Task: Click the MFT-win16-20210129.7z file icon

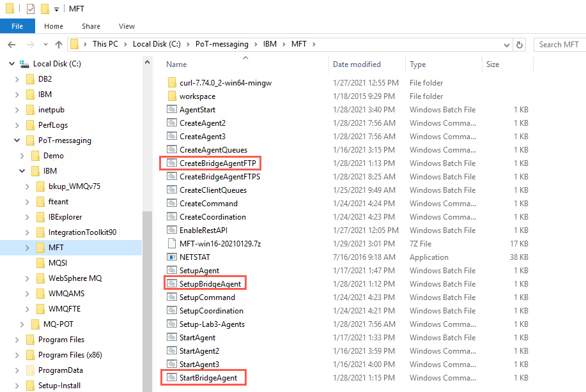Action: pyautogui.click(x=171, y=243)
